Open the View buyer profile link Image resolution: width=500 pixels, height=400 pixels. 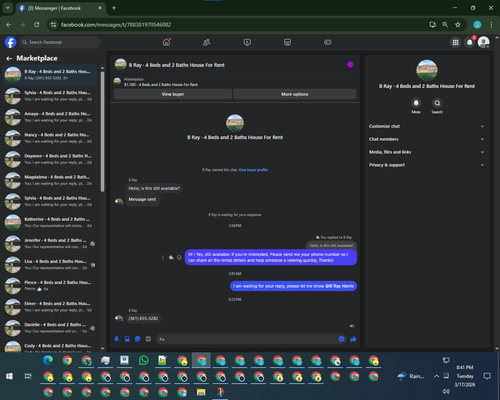tap(253, 170)
